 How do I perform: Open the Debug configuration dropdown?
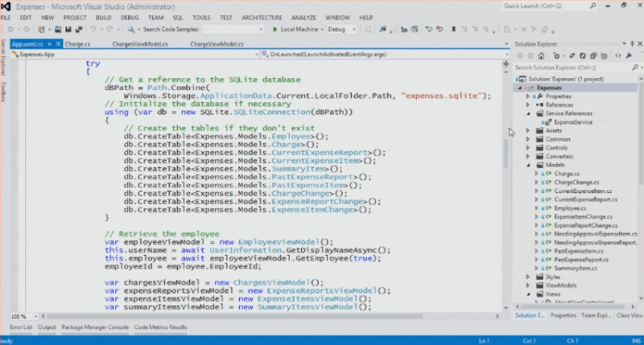354,29
